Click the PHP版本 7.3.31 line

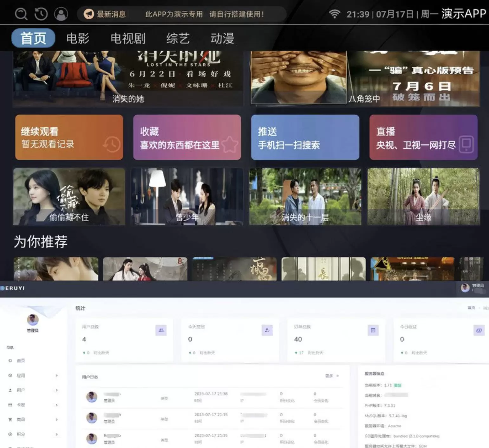380,406
